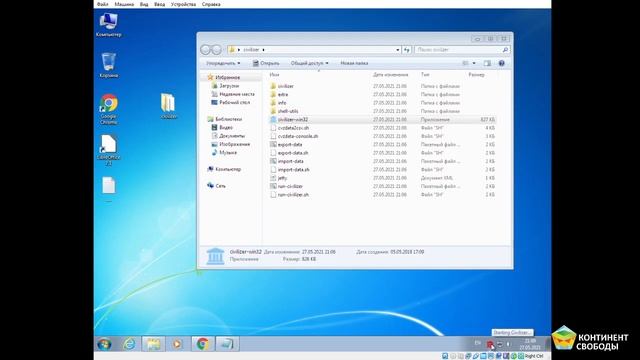The height and width of the screenshot is (360, 640).
Task: Select the export-data.sh file
Action: pos(293,153)
